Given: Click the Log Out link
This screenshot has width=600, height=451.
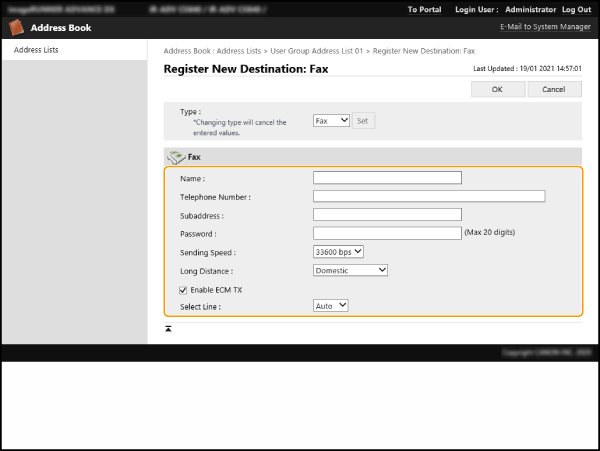Looking at the screenshot, I should pos(576,9).
